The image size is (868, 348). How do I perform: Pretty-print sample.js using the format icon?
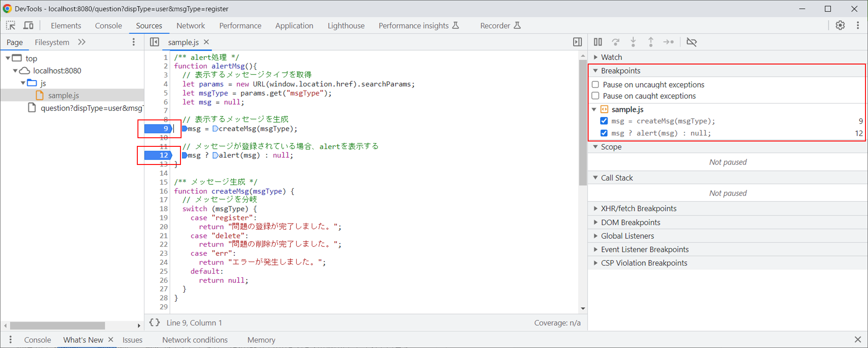154,322
